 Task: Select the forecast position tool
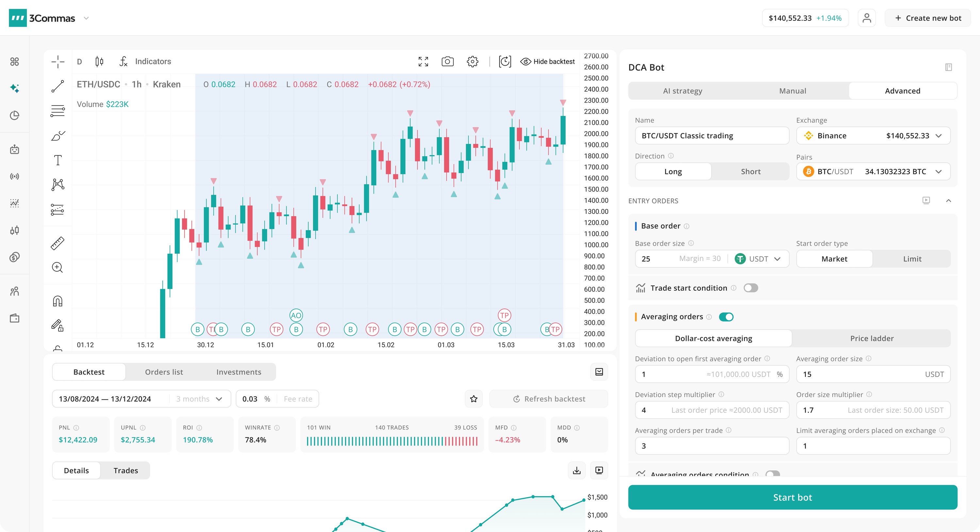58,210
